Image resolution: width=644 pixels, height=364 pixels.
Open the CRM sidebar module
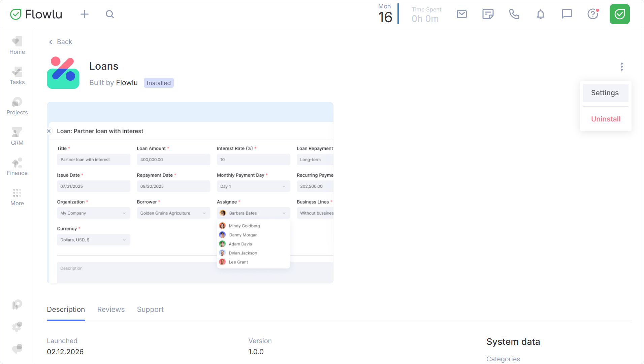point(17,137)
